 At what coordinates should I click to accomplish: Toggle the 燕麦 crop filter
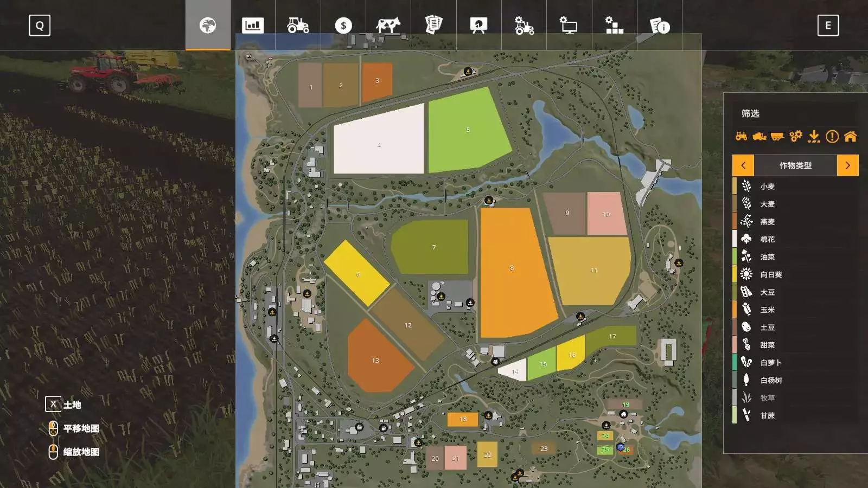click(x=795, y=221)
